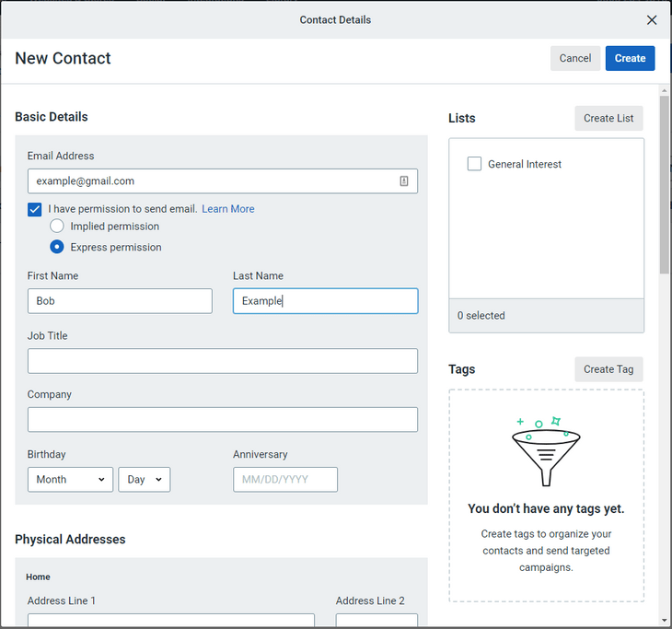Click the scrollbar up arrow
Image resolution: width=672 pixels, height=629 pixels.
click(664, 90)
